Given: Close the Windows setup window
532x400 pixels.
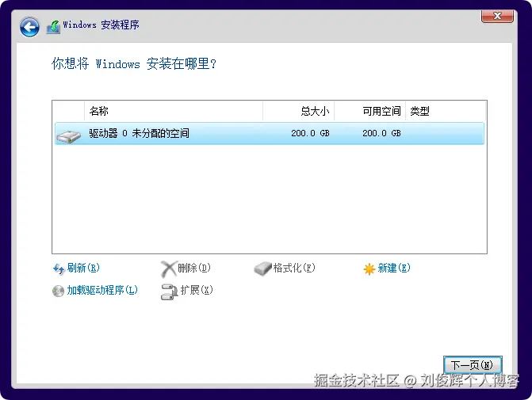Looking at the screenshot, I should tap(497, 16).
